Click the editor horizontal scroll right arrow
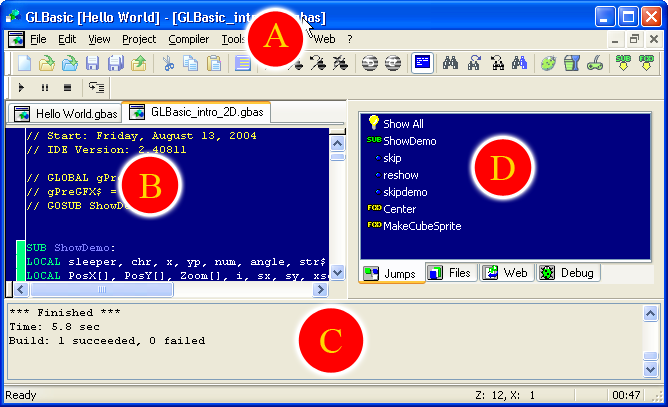The width and height of the screenshot is (668, 407). coord(320,290)
